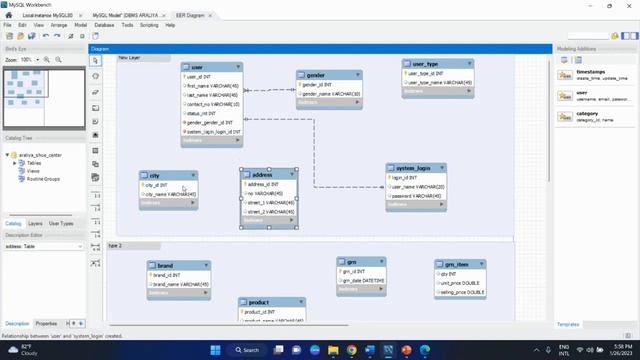Open the Templates tab at bottom right

click(x=568, y=324)
